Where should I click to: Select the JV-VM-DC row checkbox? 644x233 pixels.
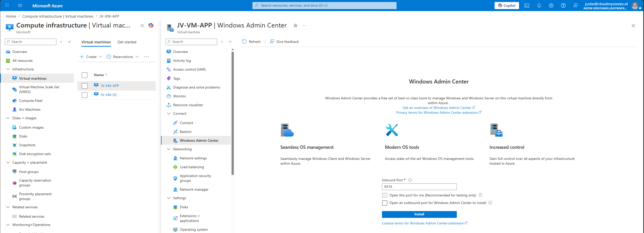[85, 95]
